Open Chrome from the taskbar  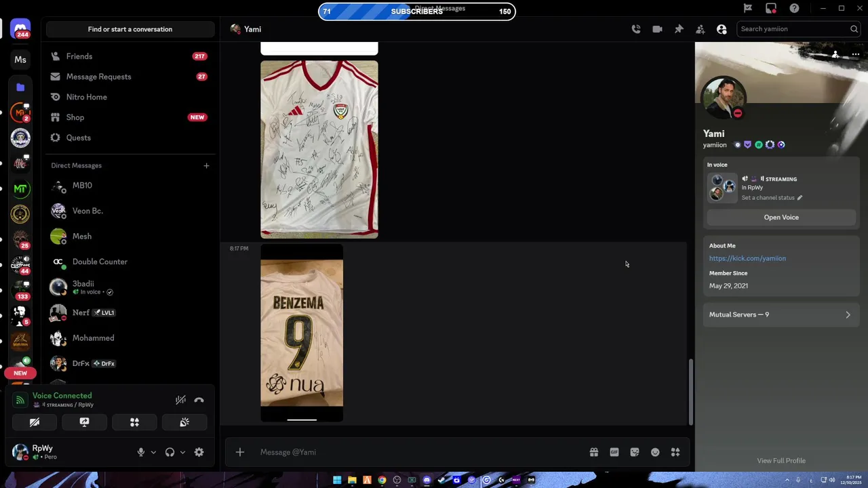(382, 480)
